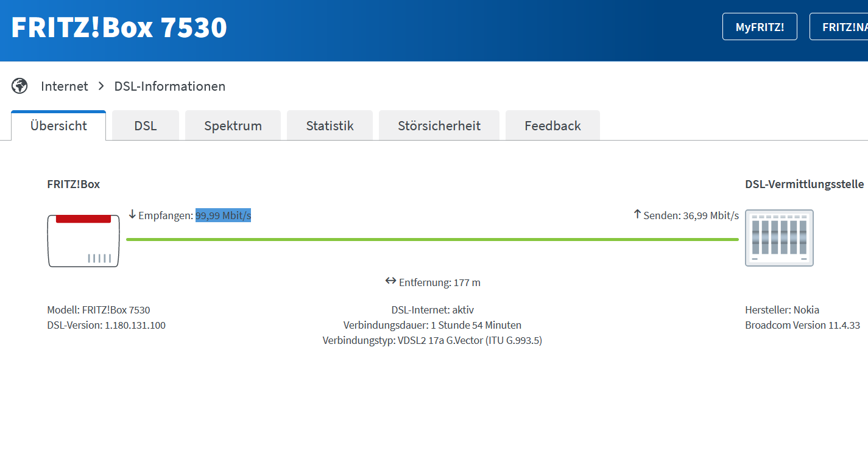This screenshot has width=868, height=476.
Task: Click the Entfernung: 177 m text
Action: point(440,282)
